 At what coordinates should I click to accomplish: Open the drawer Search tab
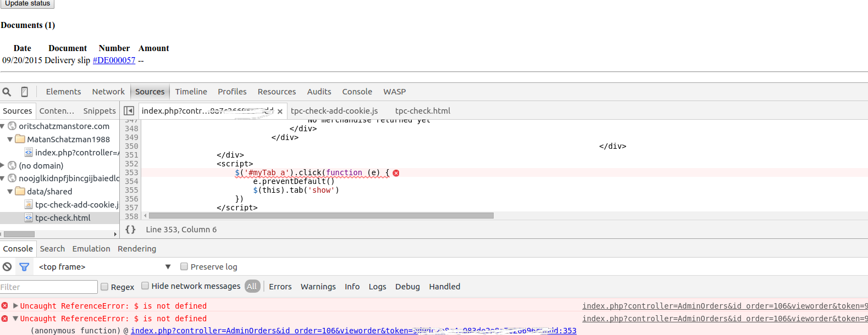click(52, 249)
